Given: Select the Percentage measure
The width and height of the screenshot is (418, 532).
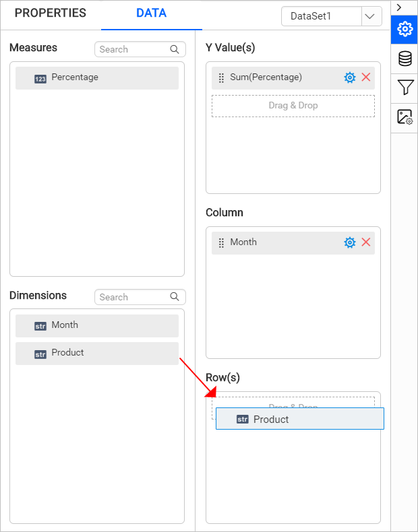Looking at the screenshot, I should pos(97,78).
